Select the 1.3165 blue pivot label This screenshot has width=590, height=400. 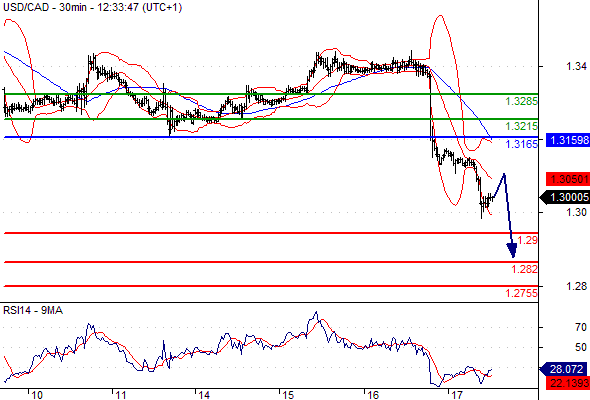(521, 144)
